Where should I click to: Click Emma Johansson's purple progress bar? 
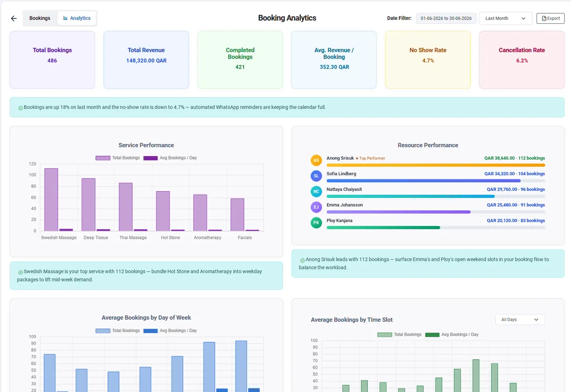click(398, 212)
